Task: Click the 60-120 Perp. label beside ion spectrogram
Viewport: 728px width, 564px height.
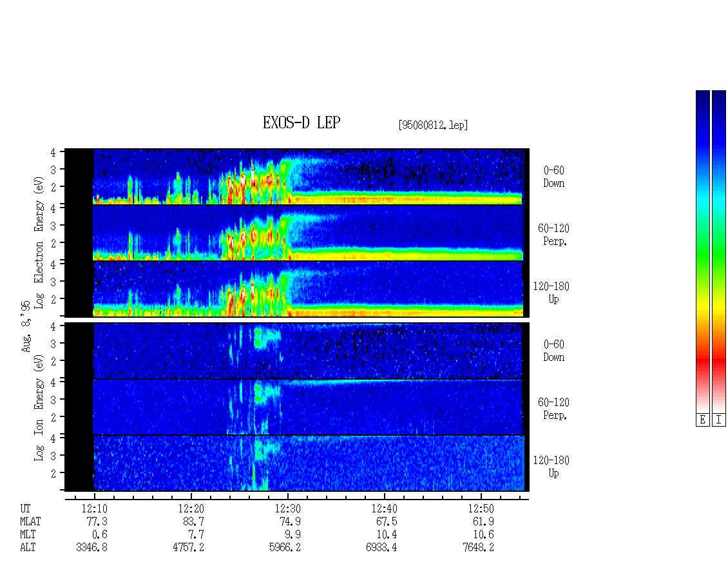Action: click(553, 409)
